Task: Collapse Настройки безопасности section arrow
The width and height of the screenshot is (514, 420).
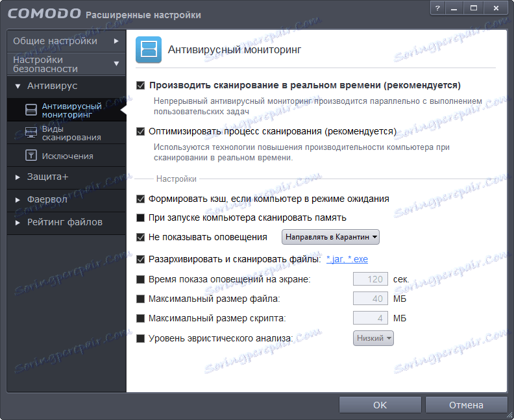Action: (x=116, y=64)
